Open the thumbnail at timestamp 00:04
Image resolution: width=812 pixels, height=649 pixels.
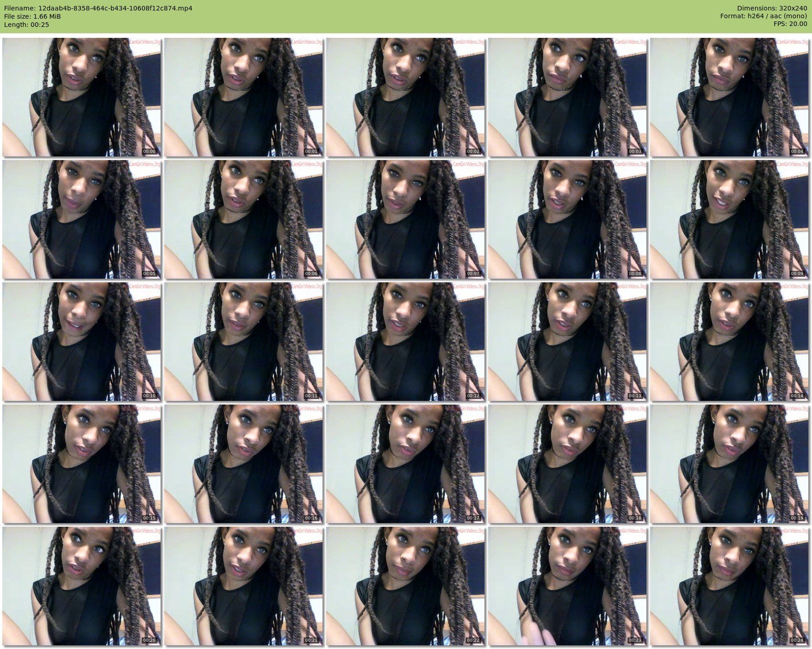[x=729, y=97]
